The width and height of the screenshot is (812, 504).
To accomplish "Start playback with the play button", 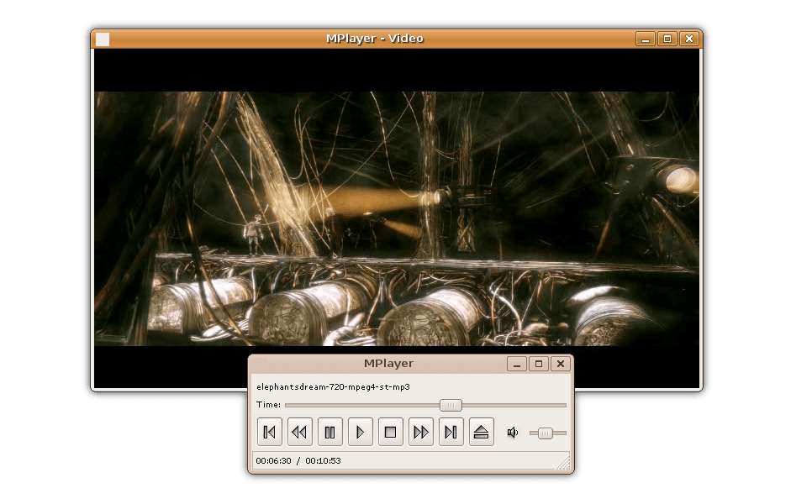I will pyautogui.click(x=361, y=432).
